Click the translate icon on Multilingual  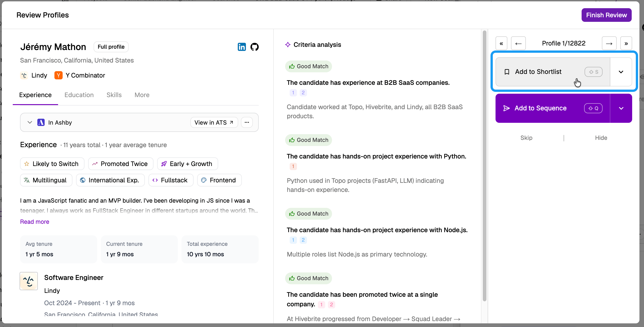(x=26, y=180)
